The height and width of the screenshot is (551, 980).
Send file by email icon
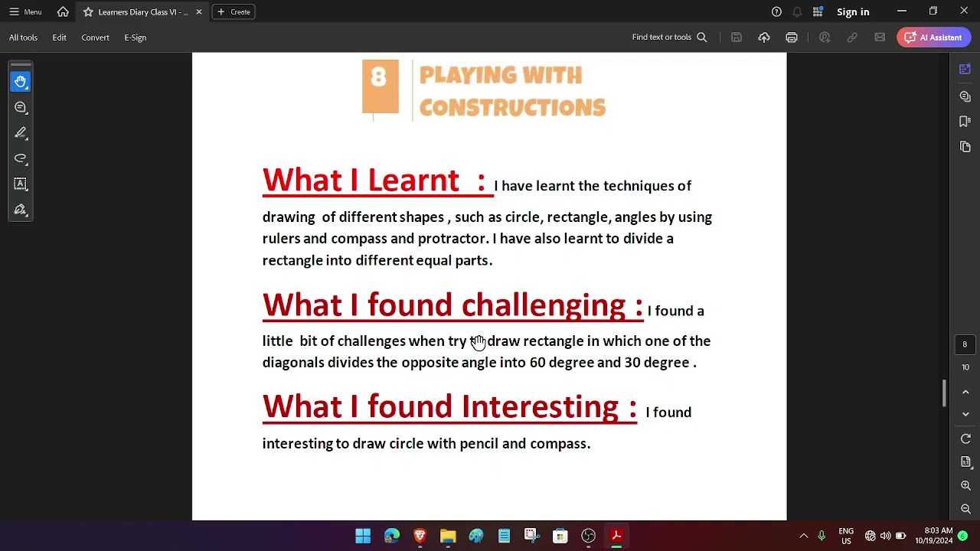click(880, 37)
